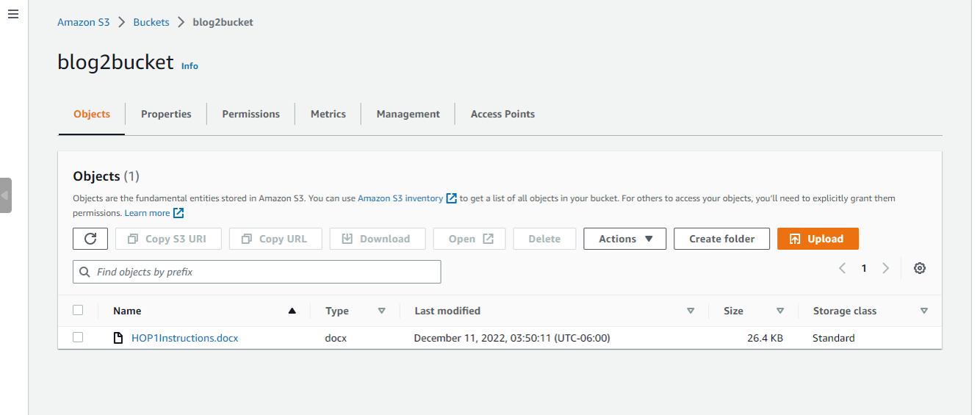The width and height of the screenshot is (980, 415).
Task: Open the HOP1Instructions.docx object link
Action: click(x=184, y=338)
